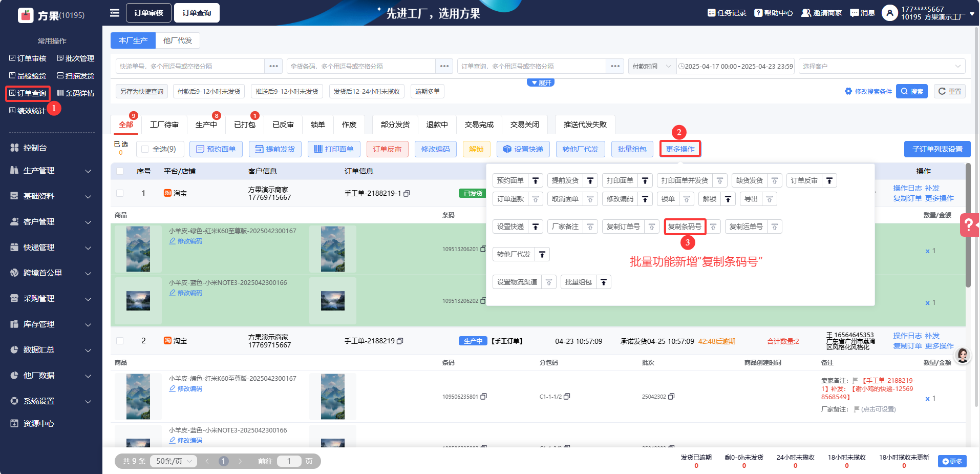Switch to the 他厂代发 tab
The width and height of the screenshot is (980, 474).
point(177,40)
